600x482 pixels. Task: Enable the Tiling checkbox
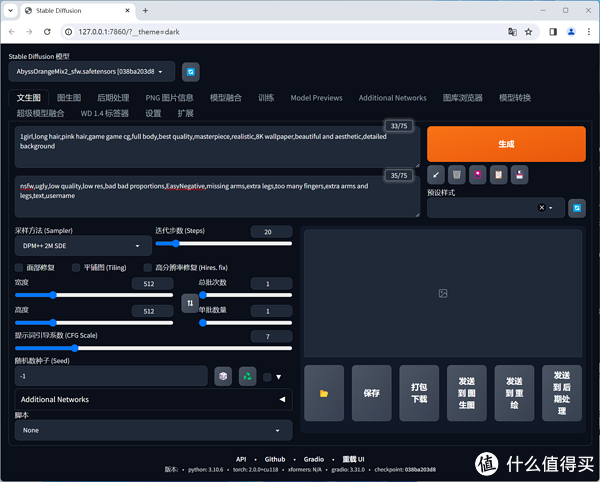click(76, 267)
